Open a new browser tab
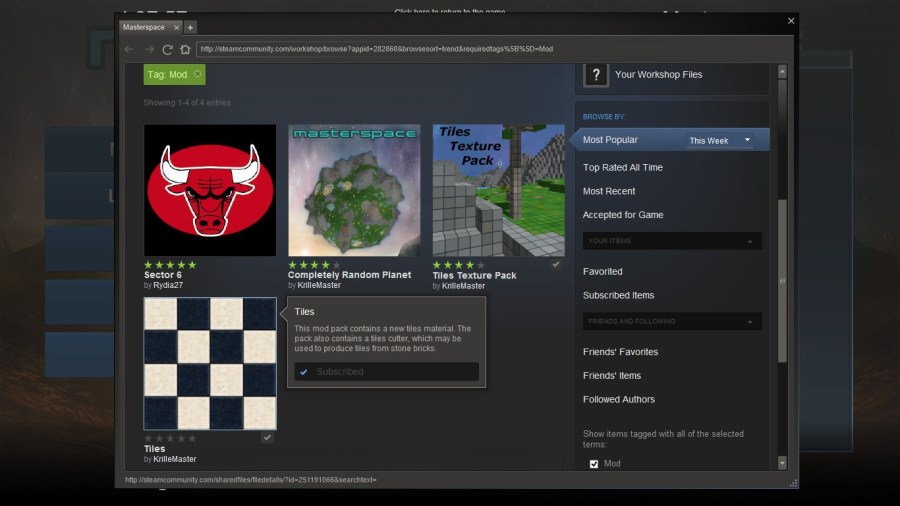This screenshot has width=900, height=506. tap(190, 27)
